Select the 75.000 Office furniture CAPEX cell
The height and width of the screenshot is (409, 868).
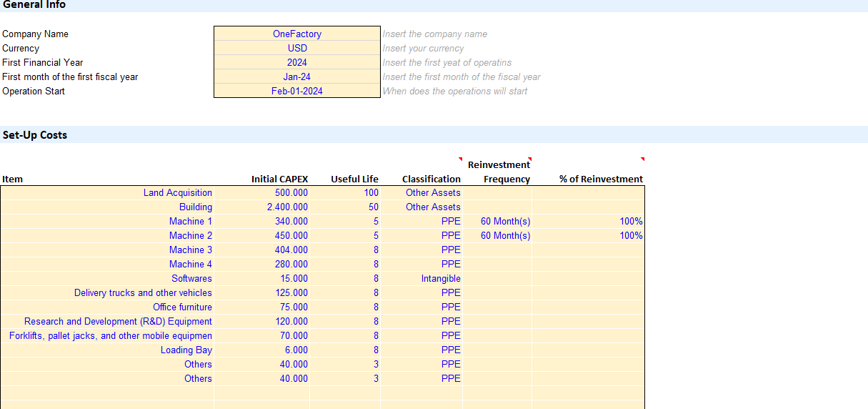coord(262,307)
